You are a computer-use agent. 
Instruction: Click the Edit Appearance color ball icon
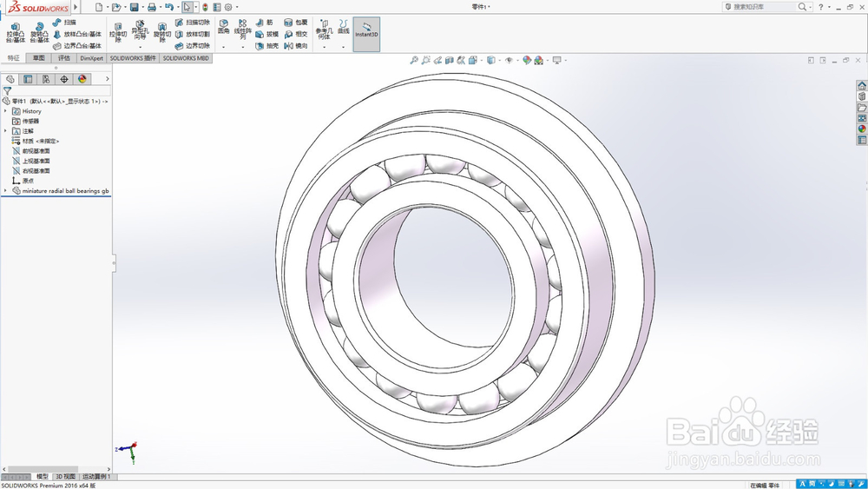click(527, 60)
